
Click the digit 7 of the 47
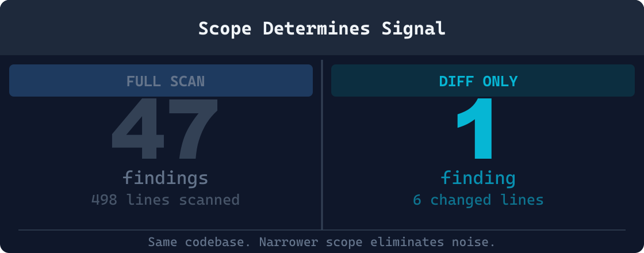[x=193, y=131]
